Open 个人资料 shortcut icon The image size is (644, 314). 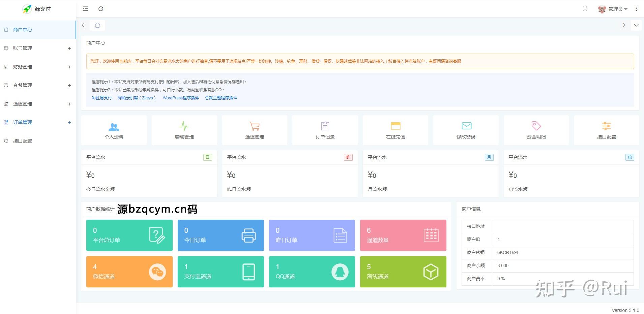point(114,127)
